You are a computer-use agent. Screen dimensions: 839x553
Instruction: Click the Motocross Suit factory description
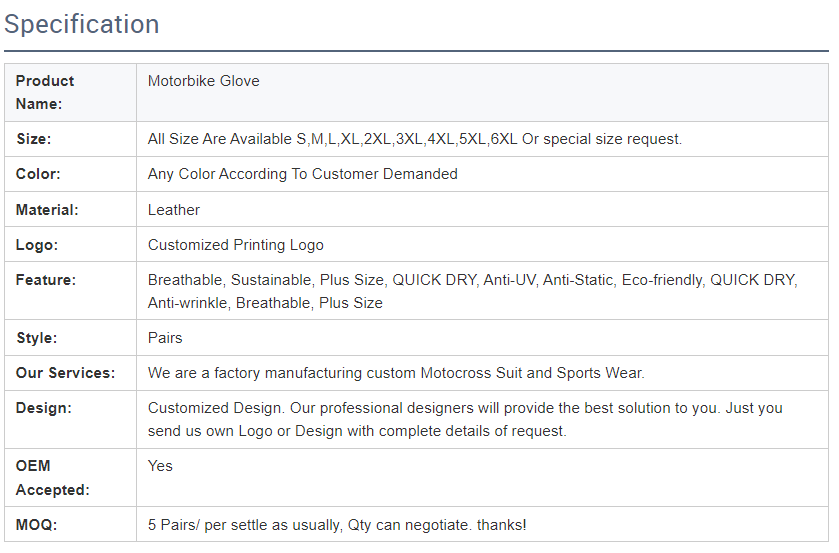(x=396, y=373)
